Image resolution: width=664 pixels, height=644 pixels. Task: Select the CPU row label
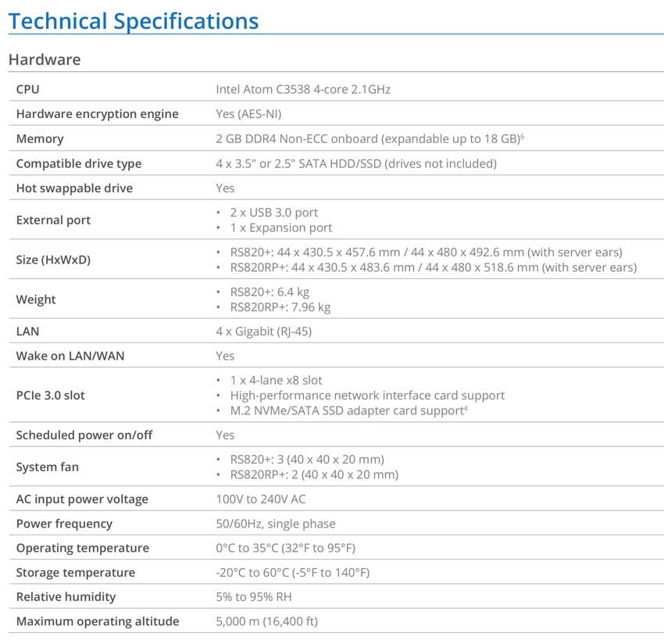click(x=27, y=89)
